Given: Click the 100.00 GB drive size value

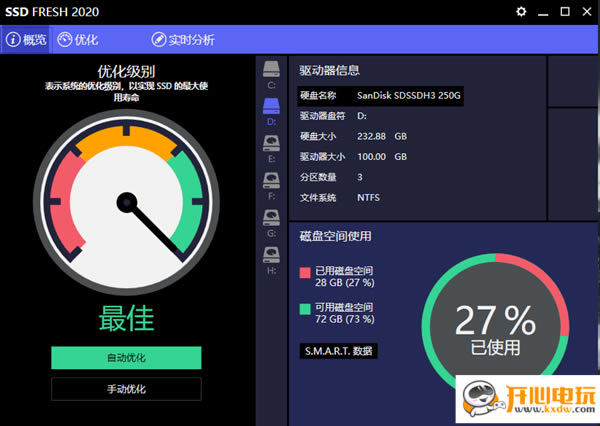Looking at the screenshot, I should (382, 157).
